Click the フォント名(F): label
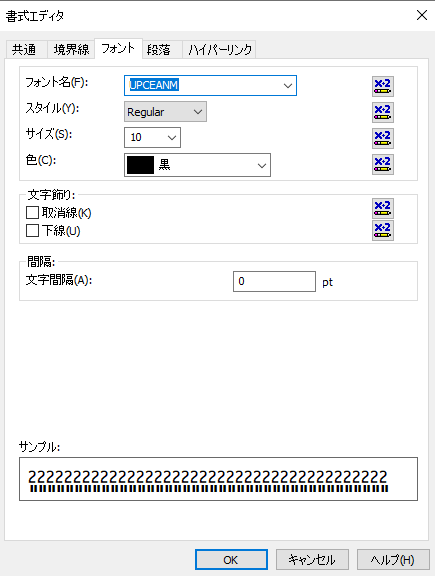Viewport: 435px width, 576px height. 57,82
